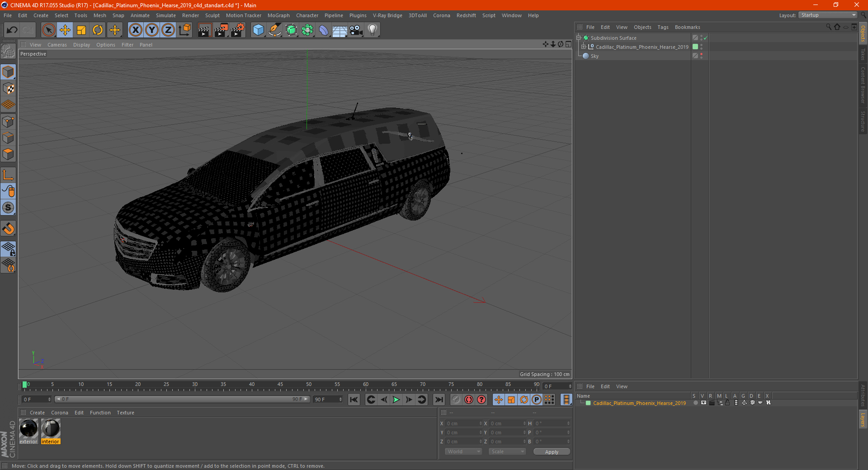The width and height of the screenshot is (868, 470).
Task: Click Cadillac layer color swatch in Objects
Action: click(695, 47)
